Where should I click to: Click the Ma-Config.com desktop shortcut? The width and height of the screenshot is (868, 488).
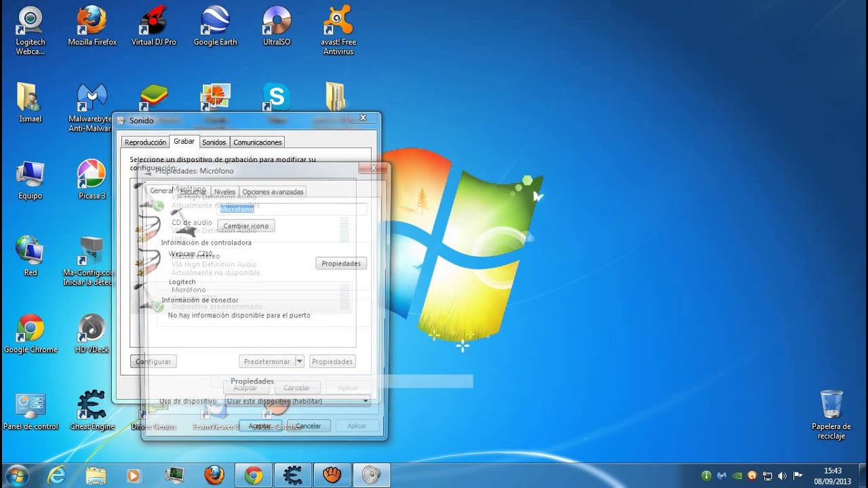(90, 261)
